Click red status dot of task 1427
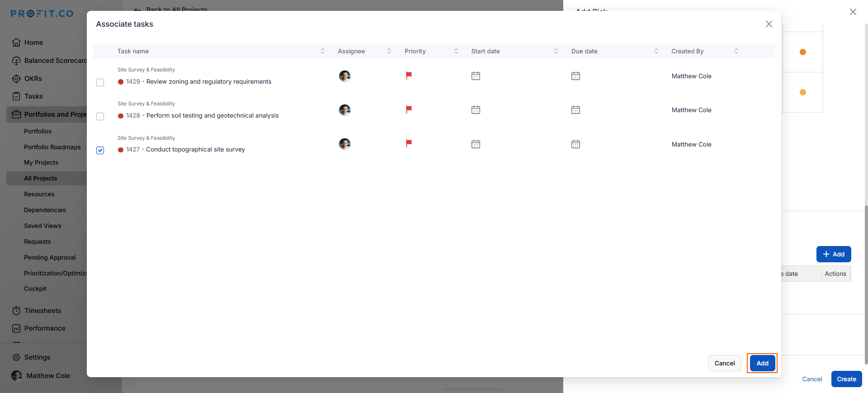The height and width of the screenshot is (393, 868). pos(121,150)
